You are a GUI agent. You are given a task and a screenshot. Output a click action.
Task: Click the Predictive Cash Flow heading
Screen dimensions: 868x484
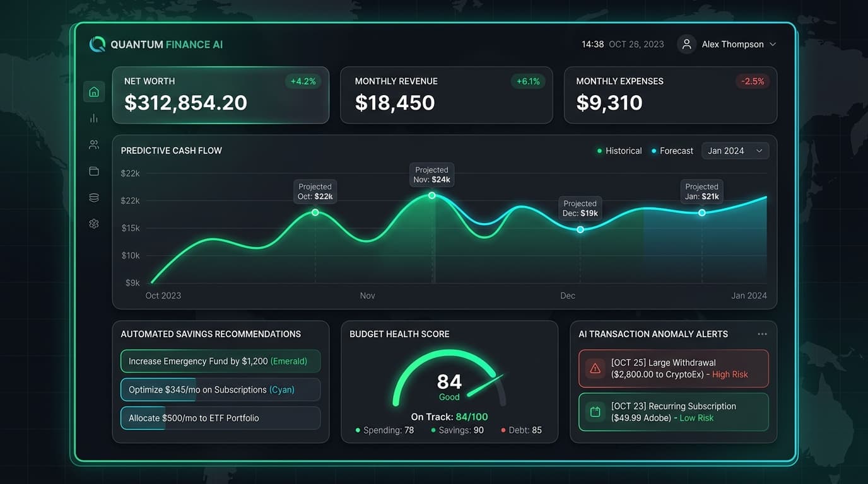coord(172,151)
